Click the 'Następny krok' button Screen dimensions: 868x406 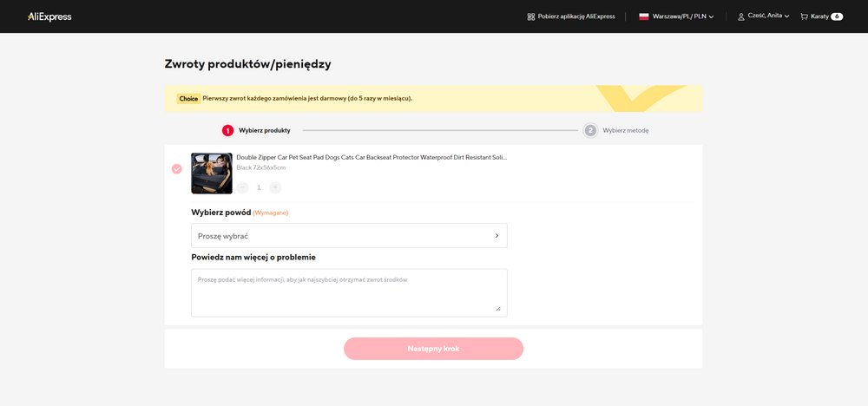(x=433, y=349)
